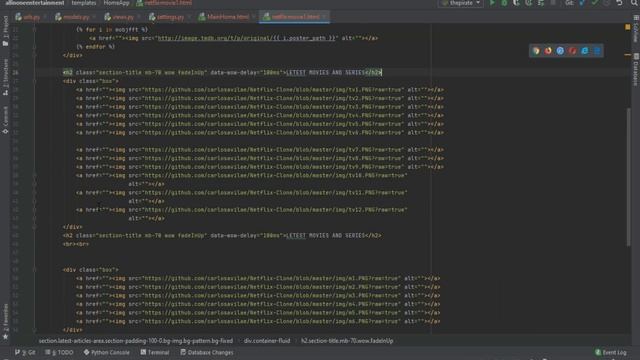Toggle fold on the tv12.PNG anchor line
The width and height of the screenshot is (640, 360).
point(34,210)
